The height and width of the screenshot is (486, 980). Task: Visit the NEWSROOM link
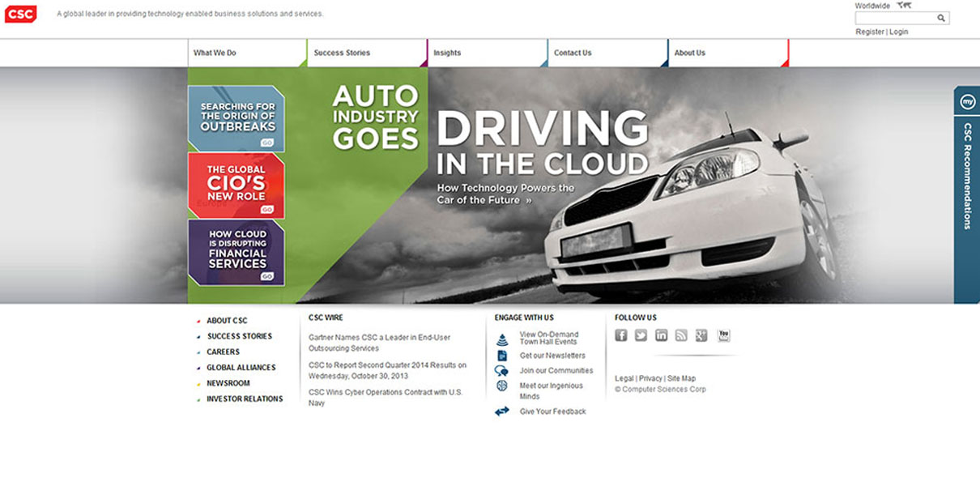(x=228, y=383)
